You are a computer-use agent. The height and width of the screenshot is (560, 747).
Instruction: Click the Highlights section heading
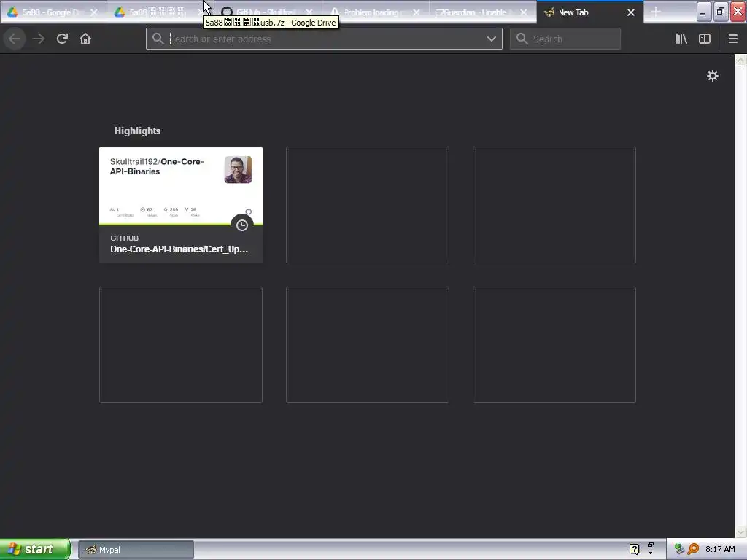(137, 131)
